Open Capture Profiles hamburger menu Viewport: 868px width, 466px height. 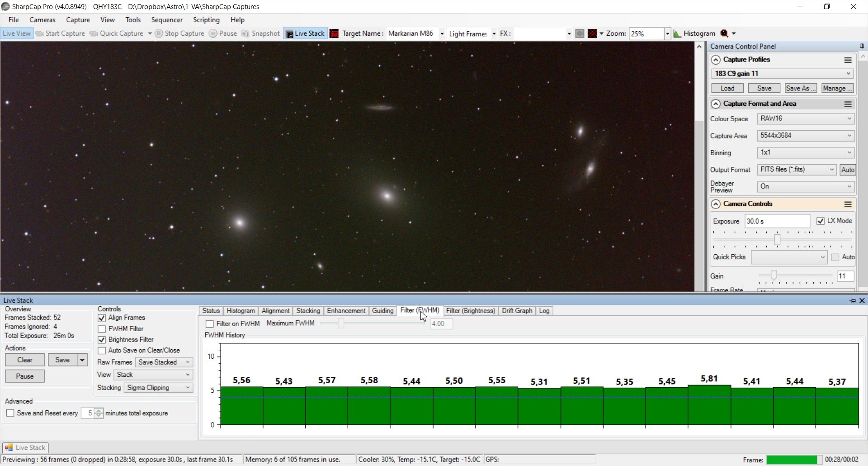[x=848, y=60]
